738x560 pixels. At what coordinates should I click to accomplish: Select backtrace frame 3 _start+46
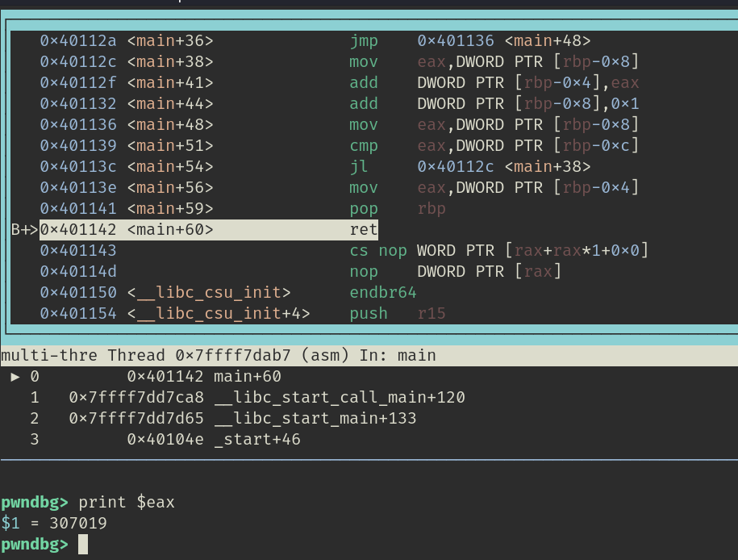click(165, 440)
